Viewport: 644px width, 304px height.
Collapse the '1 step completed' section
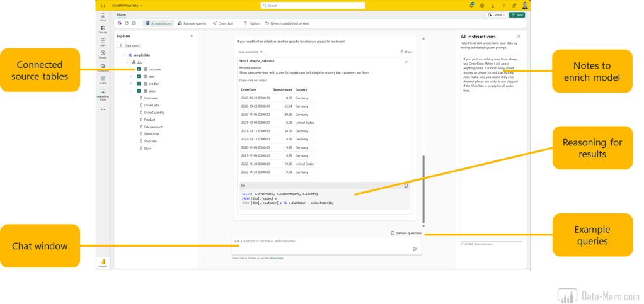pos(261,52)
